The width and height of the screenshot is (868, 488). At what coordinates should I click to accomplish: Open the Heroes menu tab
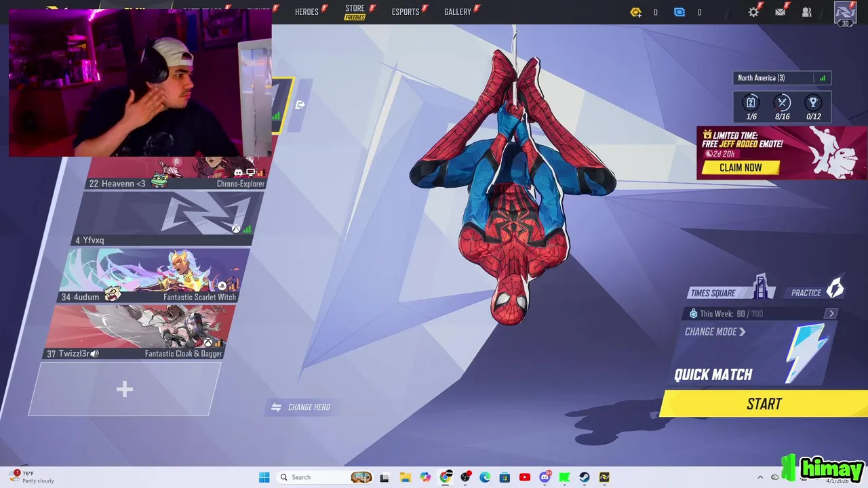click(307, 12)
